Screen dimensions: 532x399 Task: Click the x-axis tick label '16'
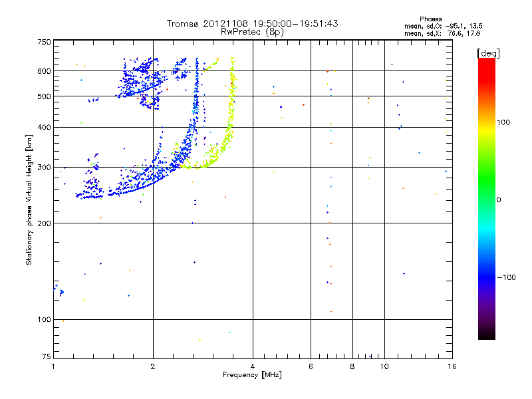tap(452, 366)
